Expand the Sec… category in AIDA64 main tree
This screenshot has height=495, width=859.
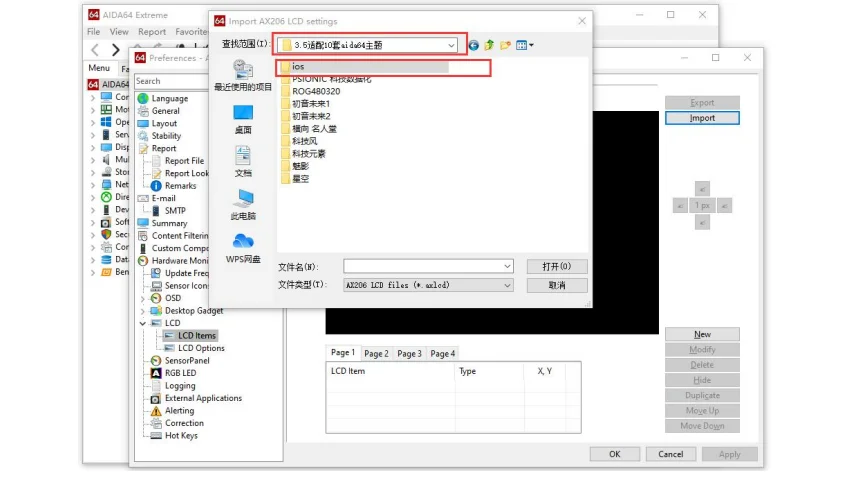click(x=93, y=235)
